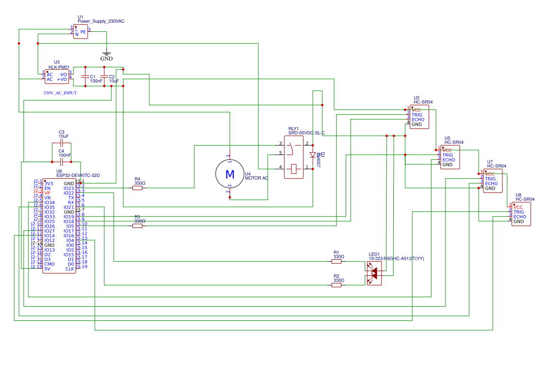This screenshot has width=554, height=392.
Task: Click the 3V3 pin label on ESP32
Action: click(x=49, y=183)
